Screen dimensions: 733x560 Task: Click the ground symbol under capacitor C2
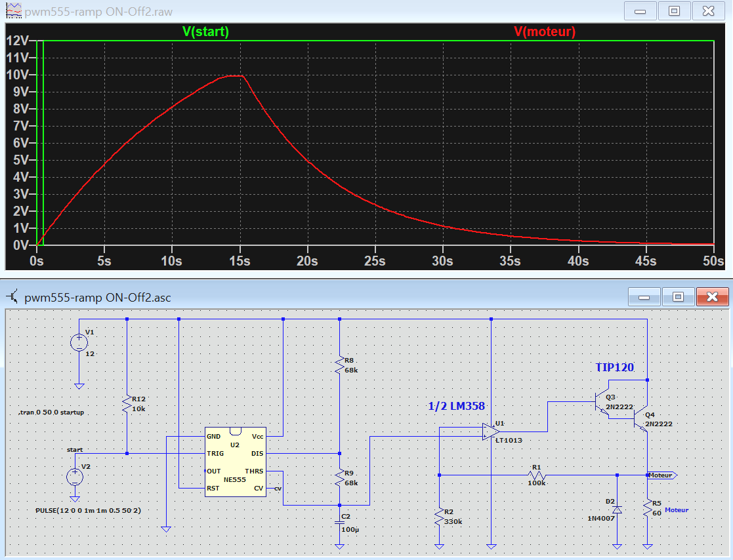click(340, 546)
